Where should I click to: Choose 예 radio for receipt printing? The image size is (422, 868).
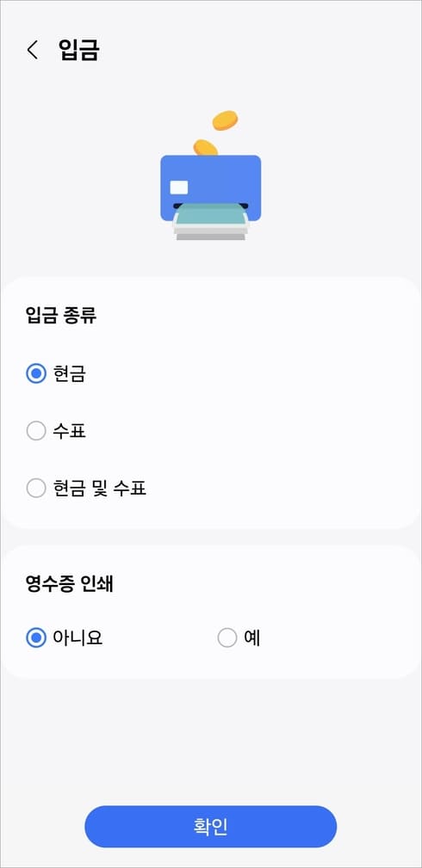227,637
